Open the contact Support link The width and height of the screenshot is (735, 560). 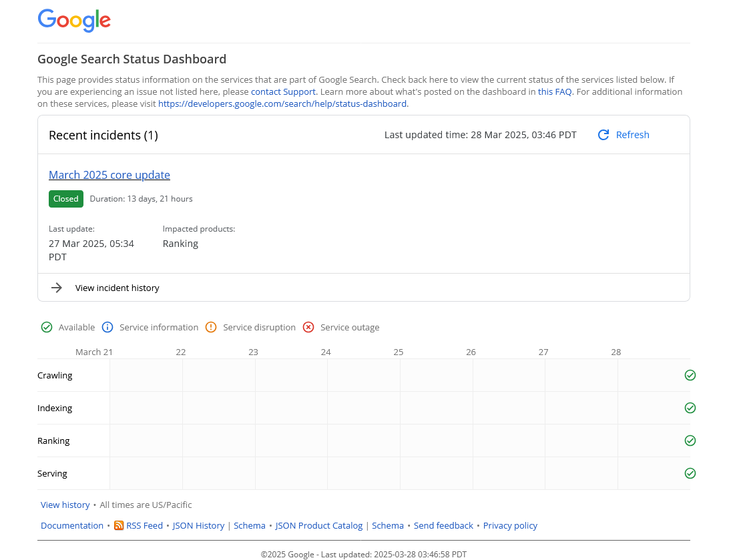coord(283,92)
